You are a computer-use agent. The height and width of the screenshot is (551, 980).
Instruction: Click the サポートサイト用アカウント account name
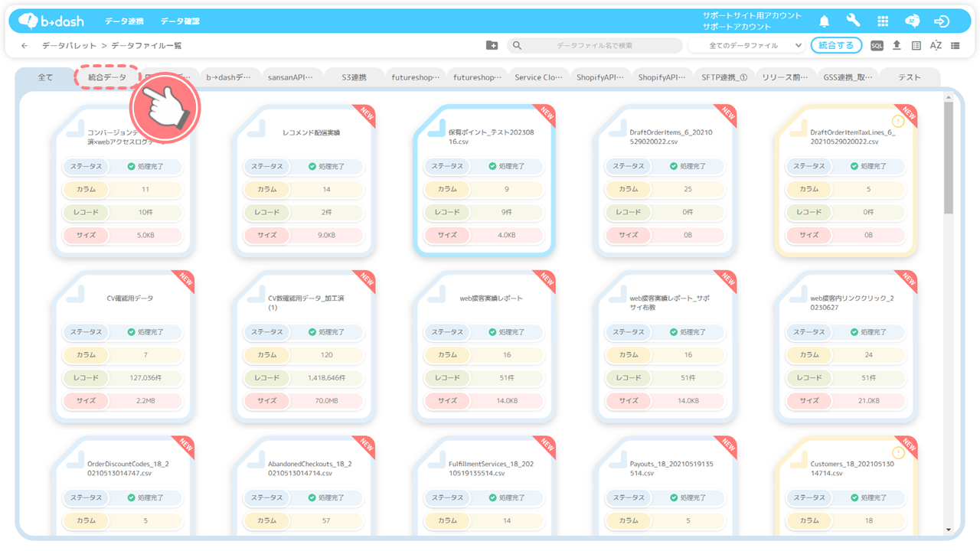(752, 15)
